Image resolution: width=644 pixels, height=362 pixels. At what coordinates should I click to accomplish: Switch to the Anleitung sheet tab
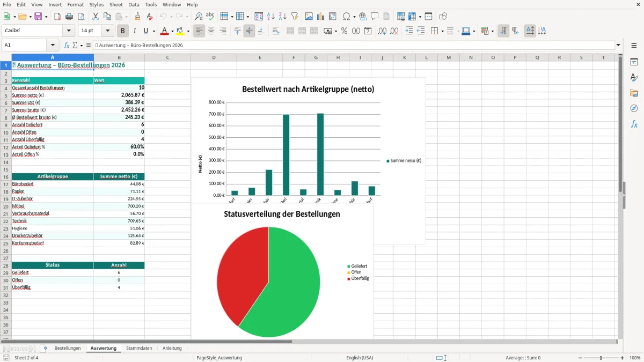pos(172,348)
